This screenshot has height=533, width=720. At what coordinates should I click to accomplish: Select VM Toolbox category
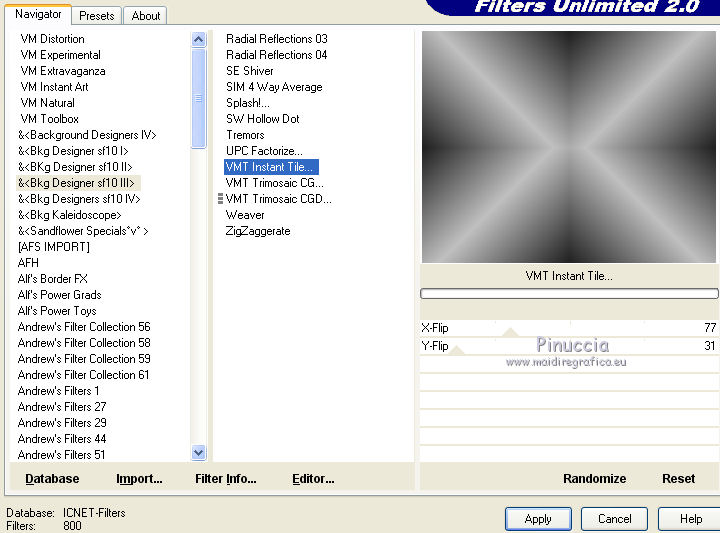tap(50, 119)
